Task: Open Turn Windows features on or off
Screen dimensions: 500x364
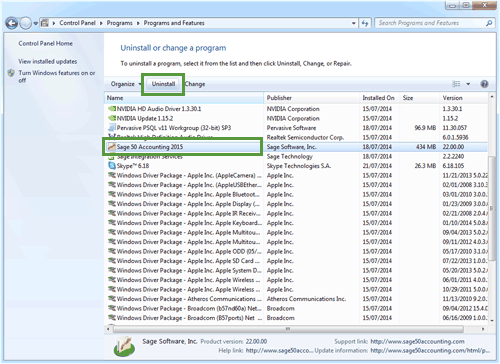Action: point(57,76)
